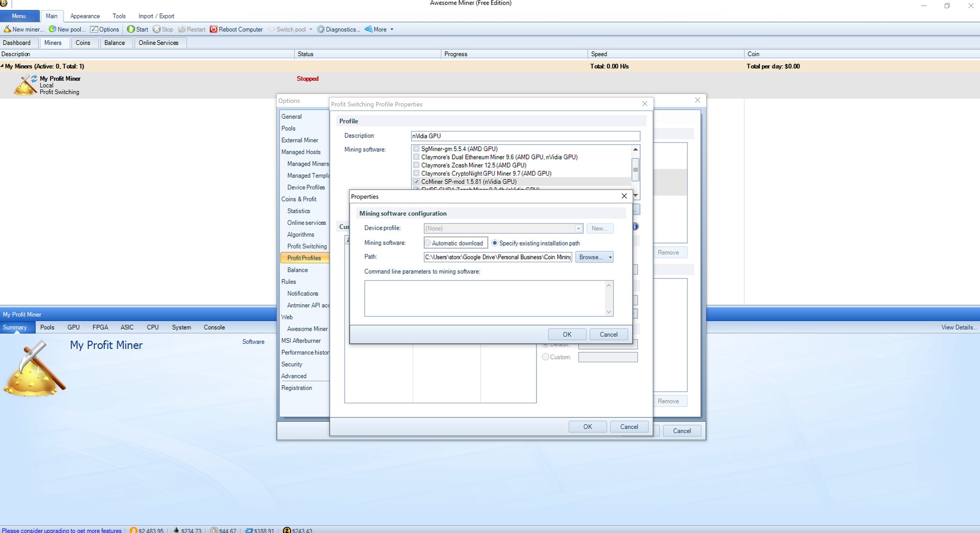This screenshot has width=980, height=533.
Task: Click Cancel in the Properties dialog
Action: click(608, 334)
